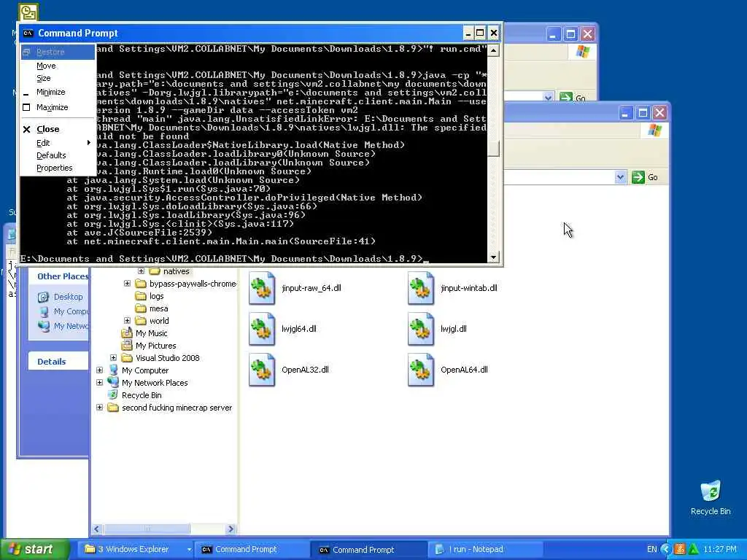This screenshot has height=560, width=747.
Task: Choose Size from the system menu
Action: (x=58, y=78)
